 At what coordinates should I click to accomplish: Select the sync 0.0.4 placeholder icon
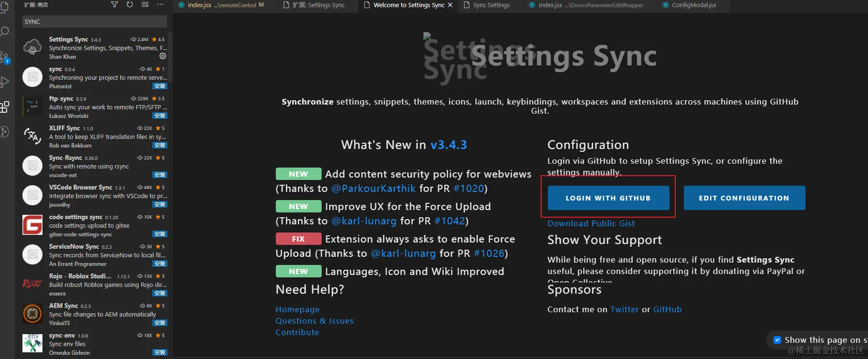(32, 77)
